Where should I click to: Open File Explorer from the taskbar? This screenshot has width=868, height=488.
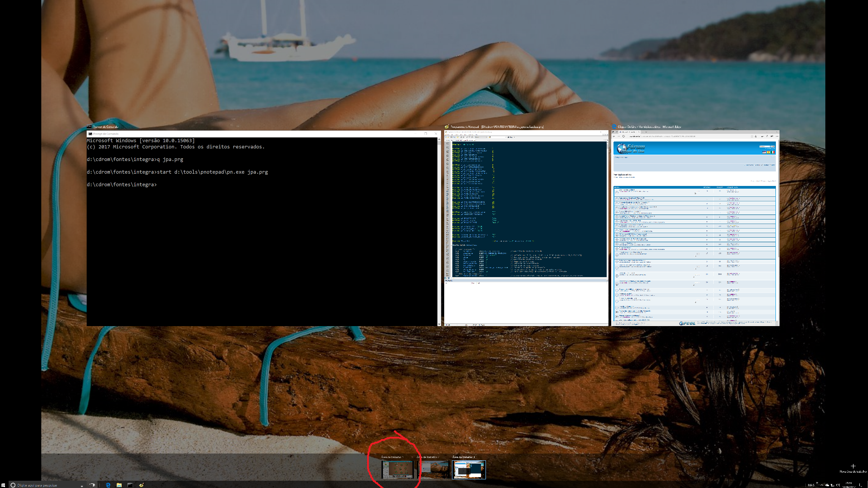tap(119, 485)
